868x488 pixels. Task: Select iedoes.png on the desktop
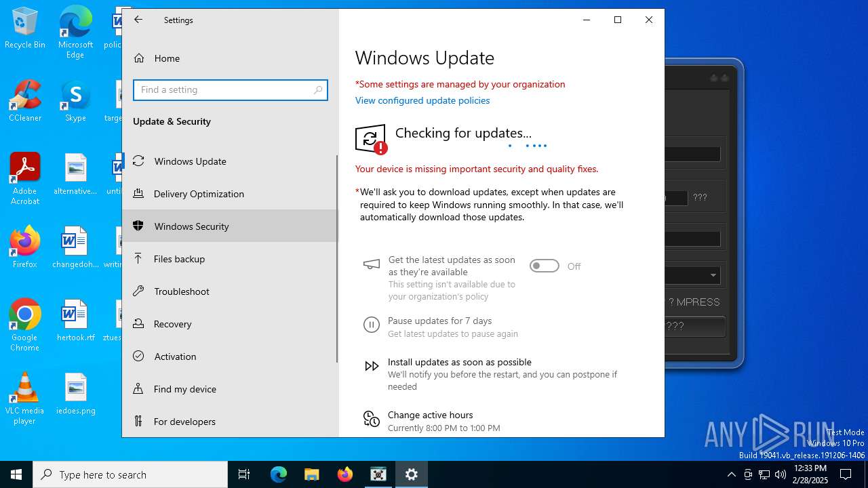click(x=75, y=394)
